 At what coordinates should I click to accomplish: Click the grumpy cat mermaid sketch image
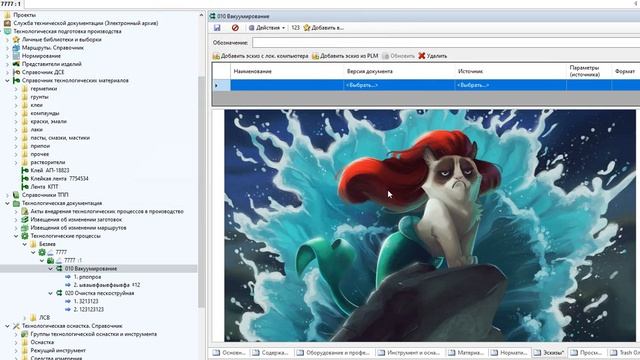point(430,225)
